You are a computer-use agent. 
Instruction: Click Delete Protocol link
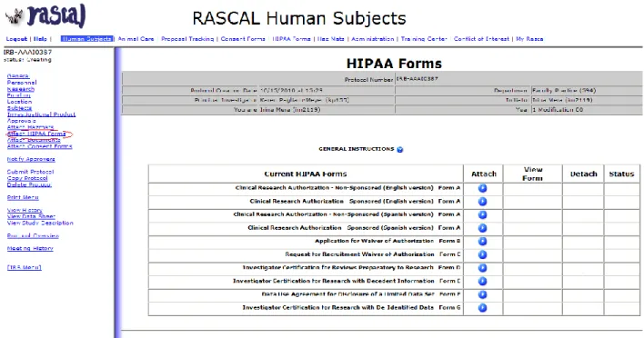point(29,184)
